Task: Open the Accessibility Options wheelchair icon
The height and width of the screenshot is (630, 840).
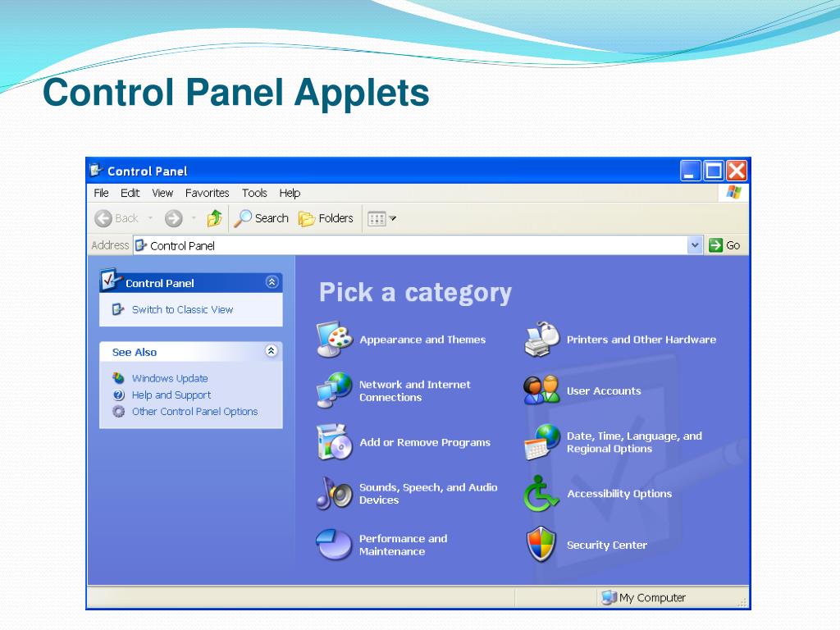Action: click(541, 493)
